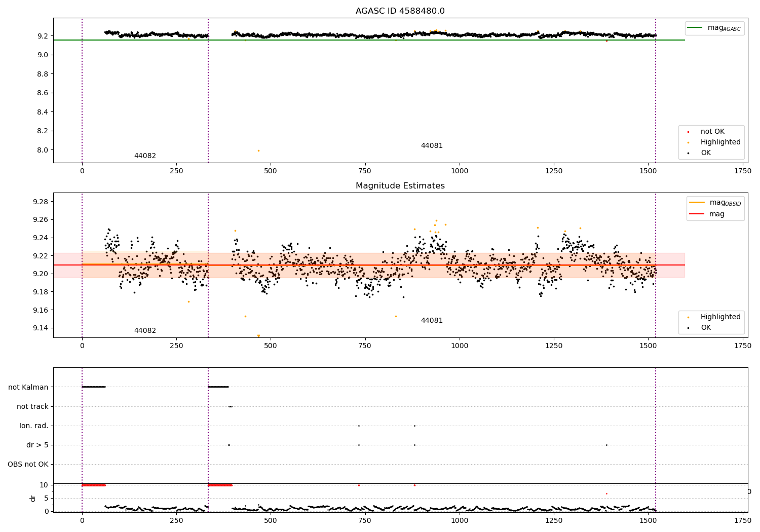Click the 9.16 y-axis tick label

point(40,310)
